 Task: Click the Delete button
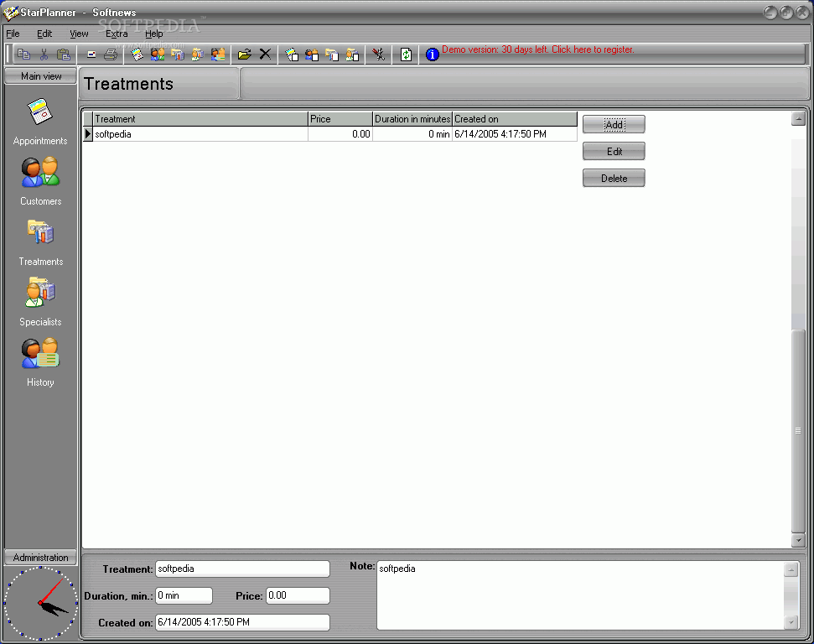tap(614, 178)
